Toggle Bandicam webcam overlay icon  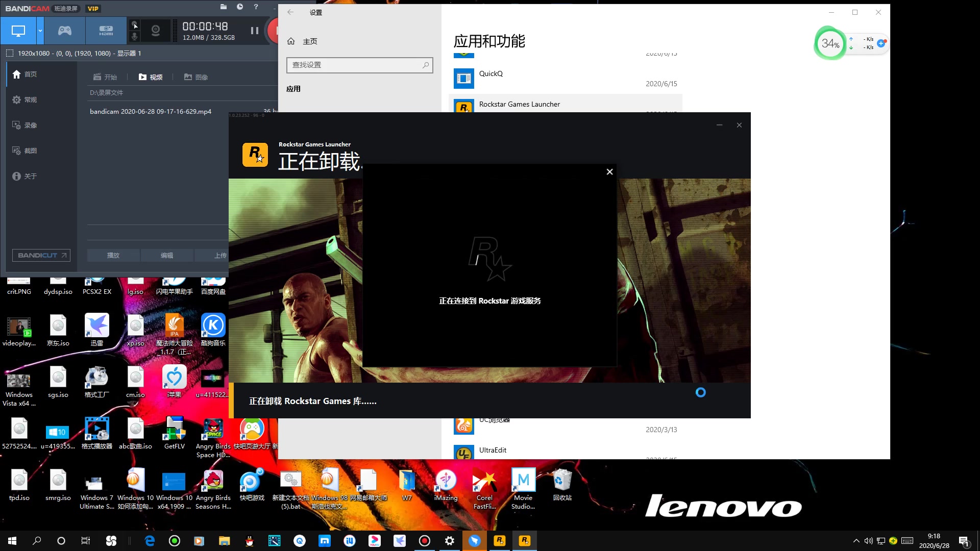(x=156, y=31)
